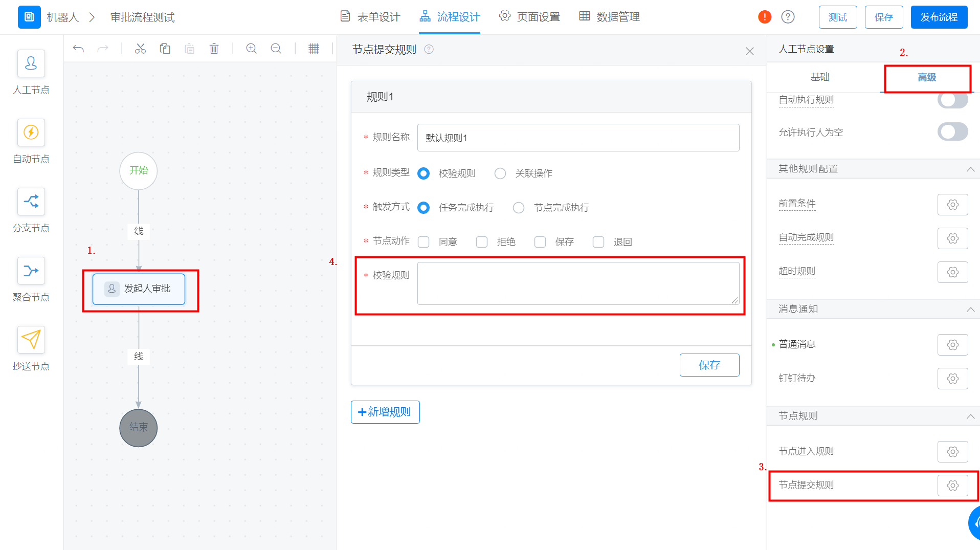Zoom in on the flow canvas
Viewport: 980px width, 550px height.
(x=251, y=49)
